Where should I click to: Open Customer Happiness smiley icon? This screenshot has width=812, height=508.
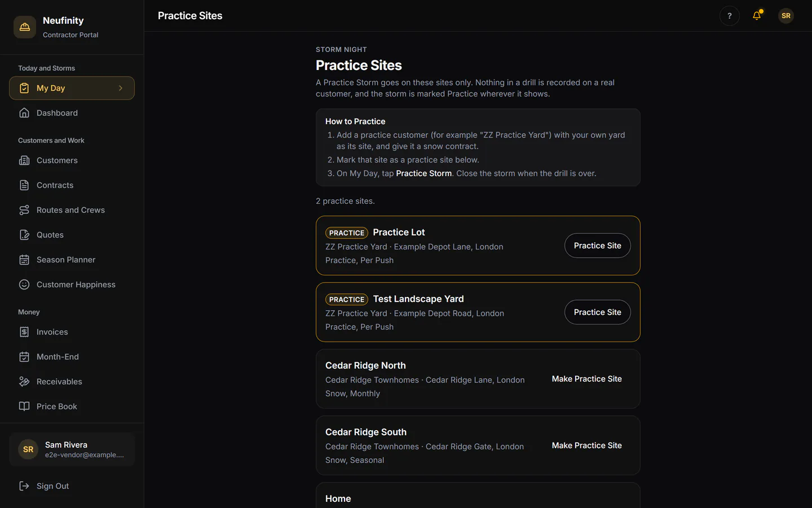(24, 284)
